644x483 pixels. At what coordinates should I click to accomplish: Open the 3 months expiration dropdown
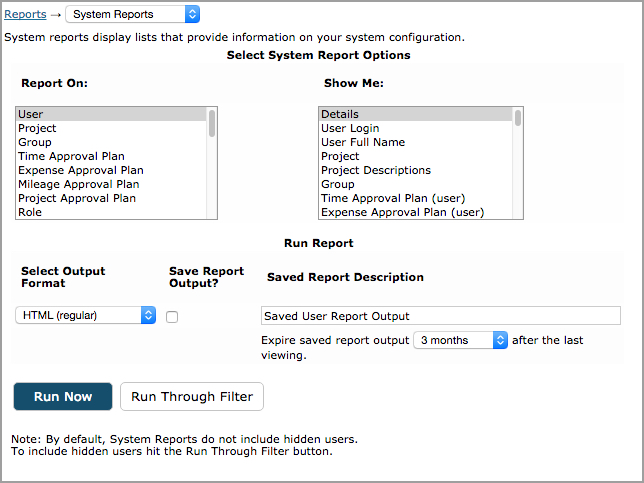pos(460,340)
